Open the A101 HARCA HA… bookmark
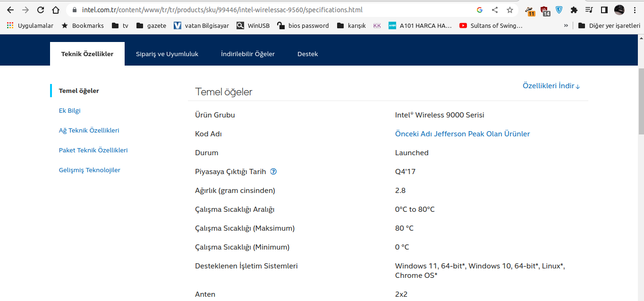Screen dimensions: 644x301 pyautogui.click(x=420, y=25)
